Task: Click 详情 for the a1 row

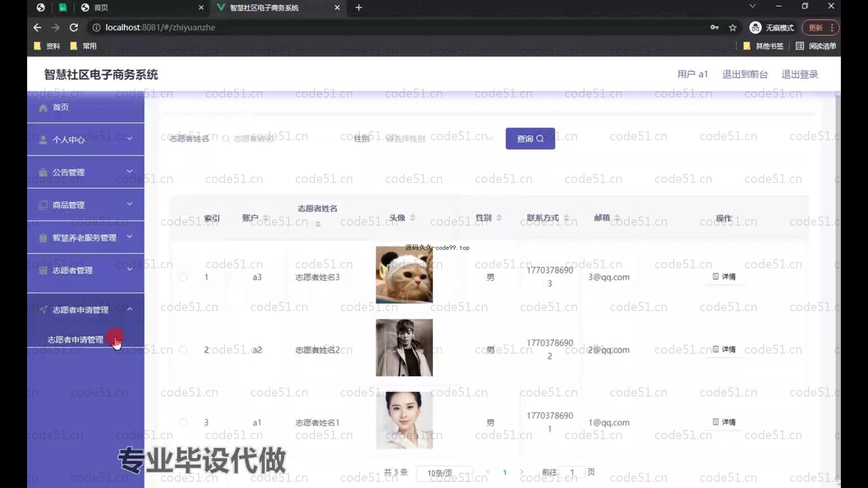Action: click(724, 422)
